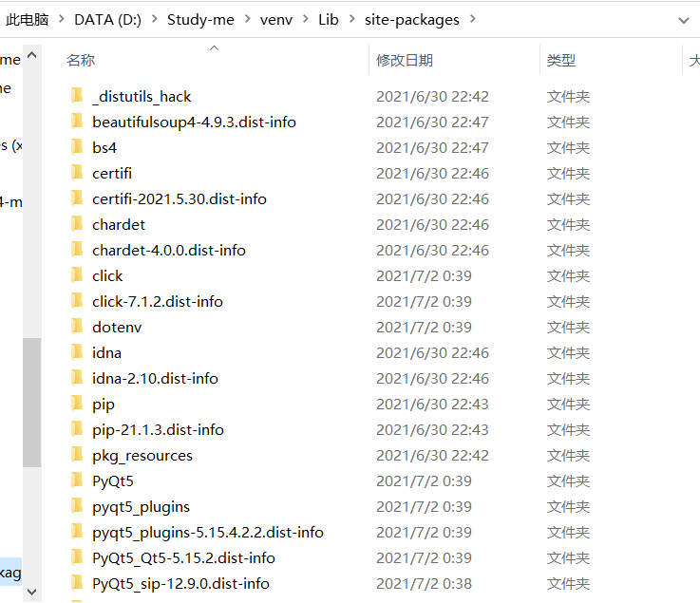Viewport: 700px width, 603px height.
Task: Expand chevron after venv breadcrumb
Action: 306,19
